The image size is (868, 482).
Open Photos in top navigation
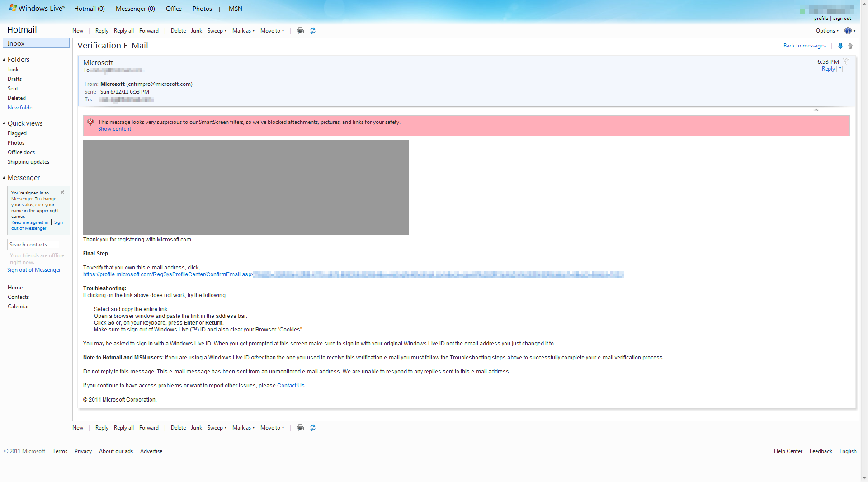coord(202,9)
